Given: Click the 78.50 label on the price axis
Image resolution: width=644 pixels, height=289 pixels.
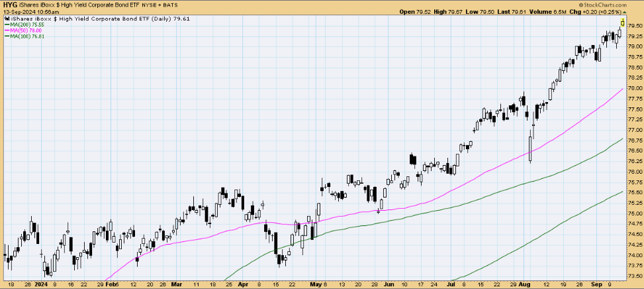Looking at the screenshot, I should 635,68.
